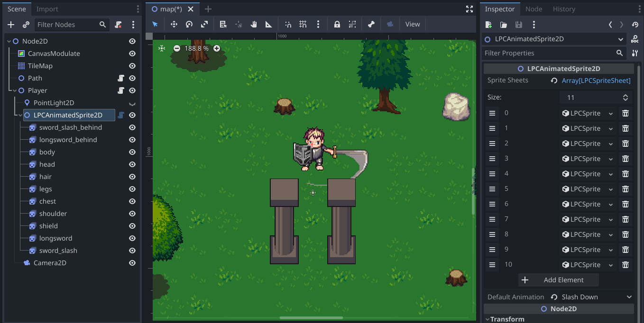644x323 pixels.
Task: Revert Default Animation to default value
Action: pyautogui.click(x=553, y=297)
